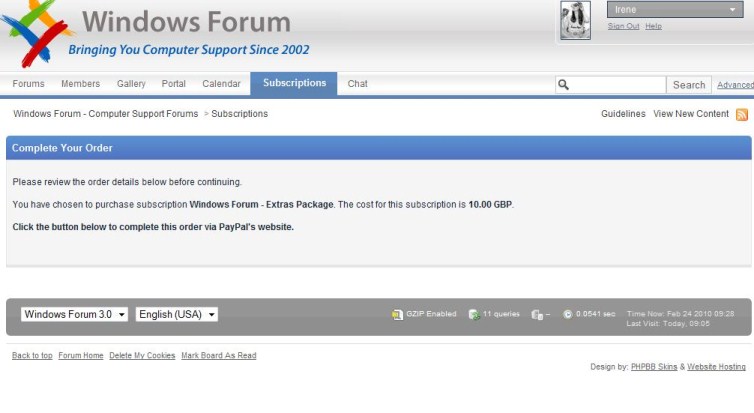The width and height of the screenshot is (754, 413).
Task: Open the Chat tab
Action: click(357, 84)
